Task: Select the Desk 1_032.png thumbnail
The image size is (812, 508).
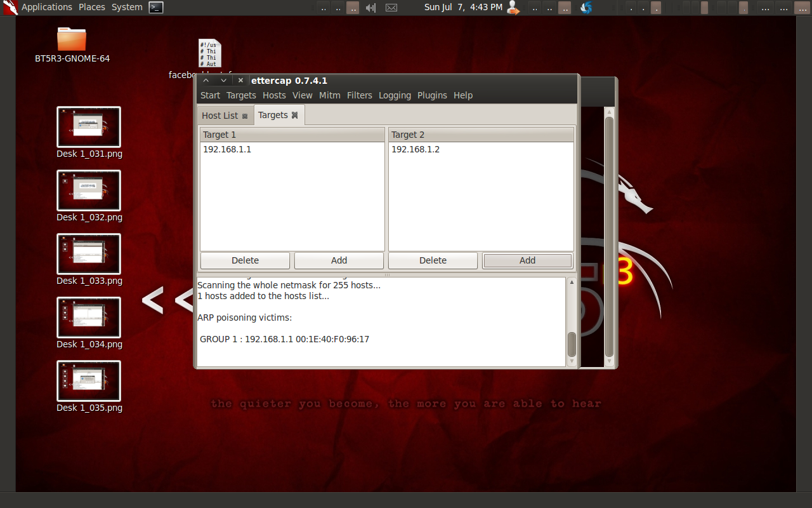Action: pyautogui.click(x=89, y=190)
